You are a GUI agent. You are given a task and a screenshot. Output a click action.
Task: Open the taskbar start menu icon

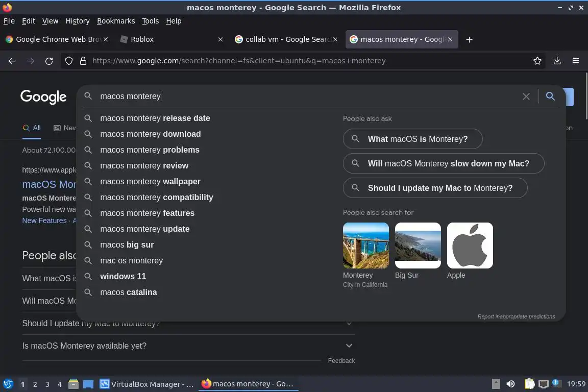pyautogui.click(x=8, y=384)
